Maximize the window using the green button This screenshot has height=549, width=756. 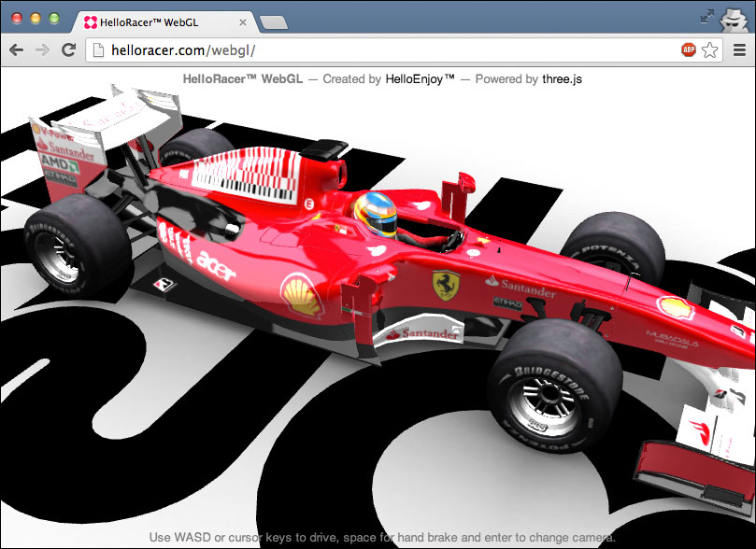(x=54, y=19)
